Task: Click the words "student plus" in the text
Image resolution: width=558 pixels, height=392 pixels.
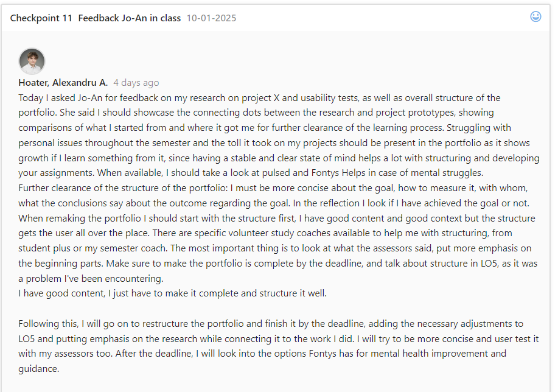Action: [x=46, y=248]
